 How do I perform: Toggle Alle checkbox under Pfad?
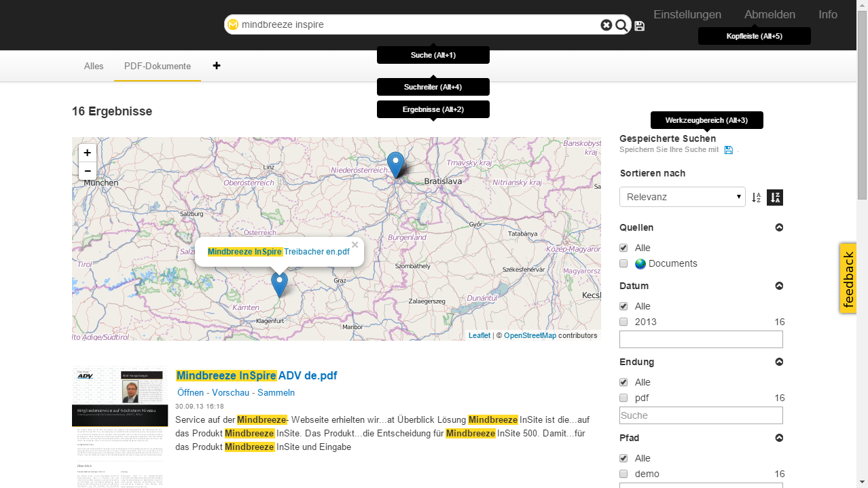pos(623,458)
